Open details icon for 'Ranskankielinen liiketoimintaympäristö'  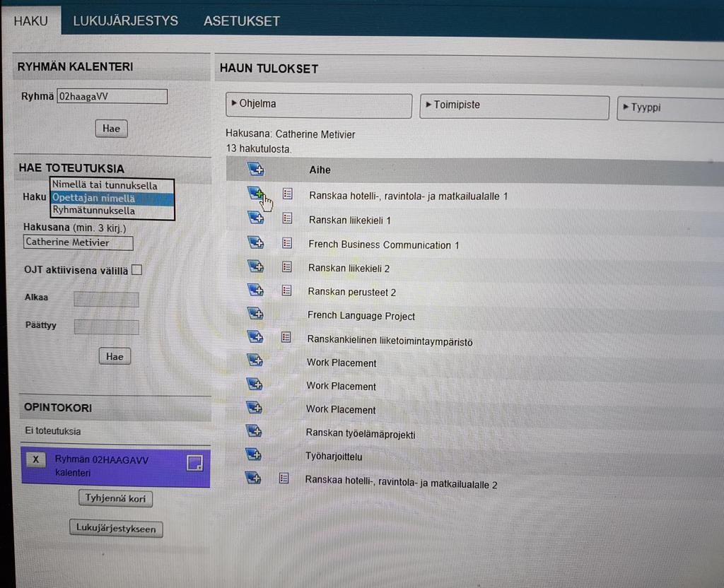286,337
